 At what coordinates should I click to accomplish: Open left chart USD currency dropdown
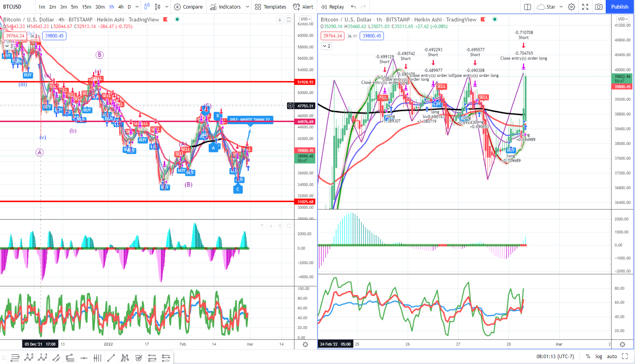pyautogui.click(x=305, y=19)
